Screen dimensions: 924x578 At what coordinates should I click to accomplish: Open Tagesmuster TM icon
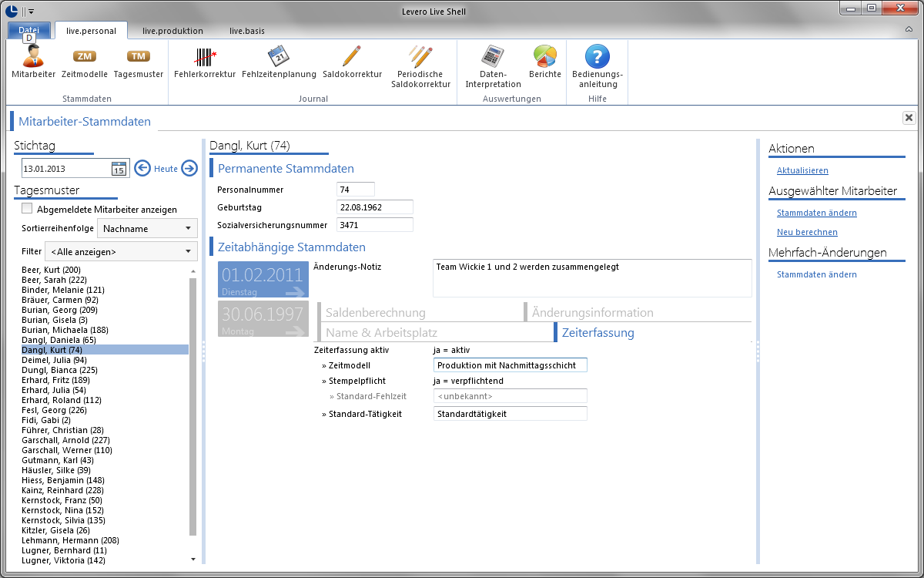(139, 56)
